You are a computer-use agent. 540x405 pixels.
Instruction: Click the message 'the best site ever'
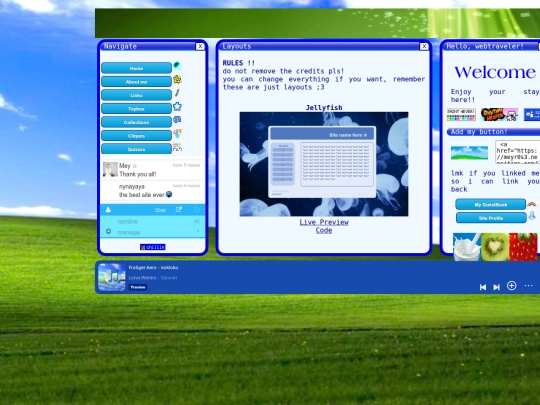[142, 195]
